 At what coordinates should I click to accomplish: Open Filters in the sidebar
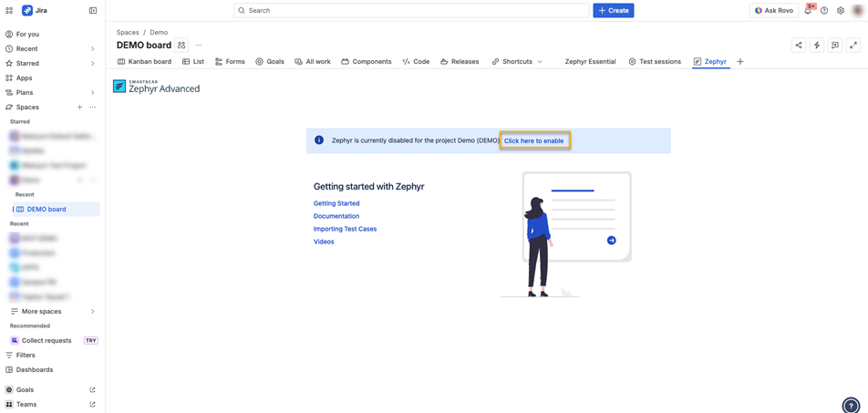pos(53,355)
